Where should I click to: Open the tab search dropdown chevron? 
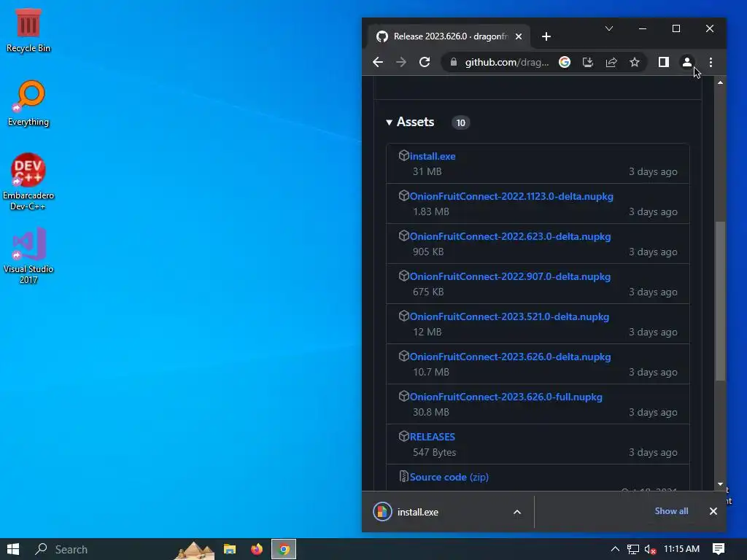[x=609, y=28]
